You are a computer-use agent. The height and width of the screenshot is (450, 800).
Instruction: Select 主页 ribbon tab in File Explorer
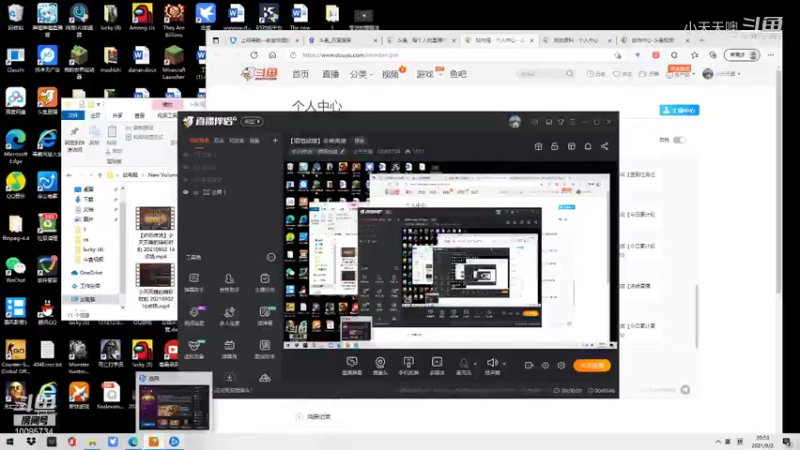coord(95,115)
